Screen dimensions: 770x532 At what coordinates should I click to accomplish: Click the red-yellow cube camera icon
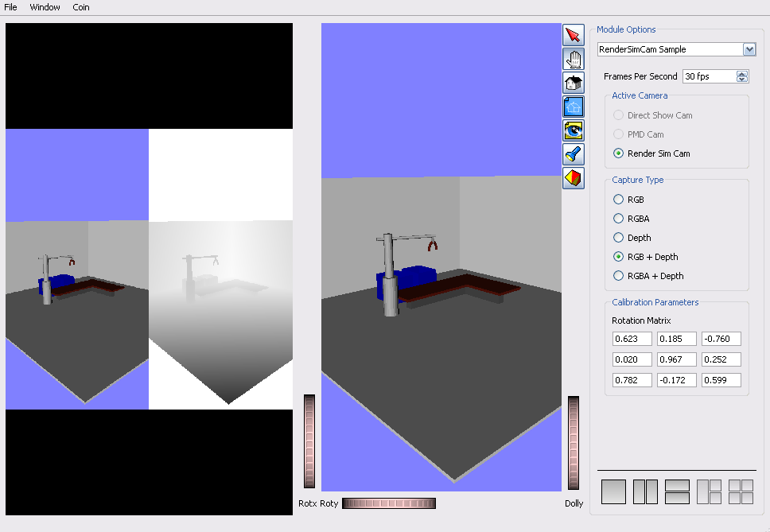(573, 178)
